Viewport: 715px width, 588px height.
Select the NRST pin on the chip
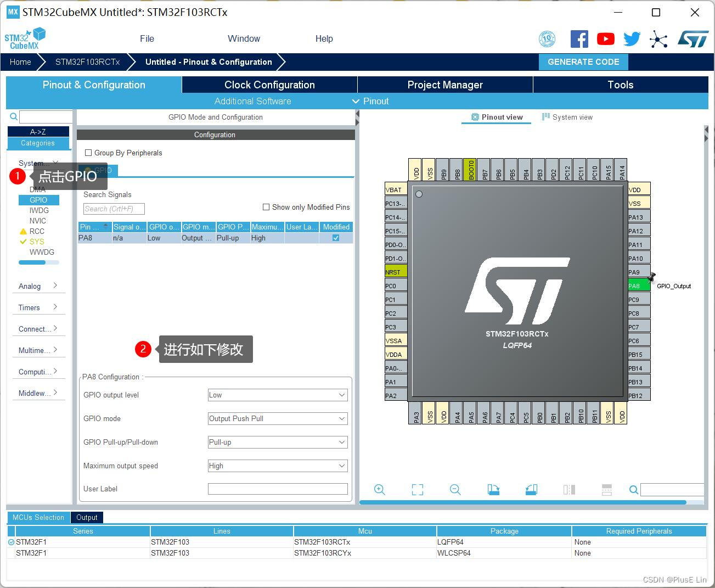tap(396, 272)
